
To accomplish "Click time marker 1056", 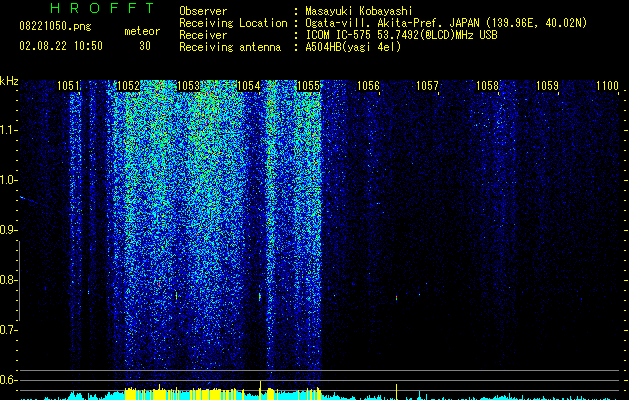I will [x=368, y=85].
